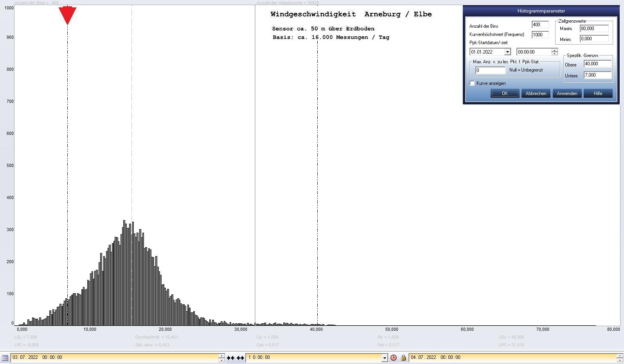Toggle the padlock lock icon in bottom bar
The width and height of the screenshot is (624, 364).
[x=403, y=358]
